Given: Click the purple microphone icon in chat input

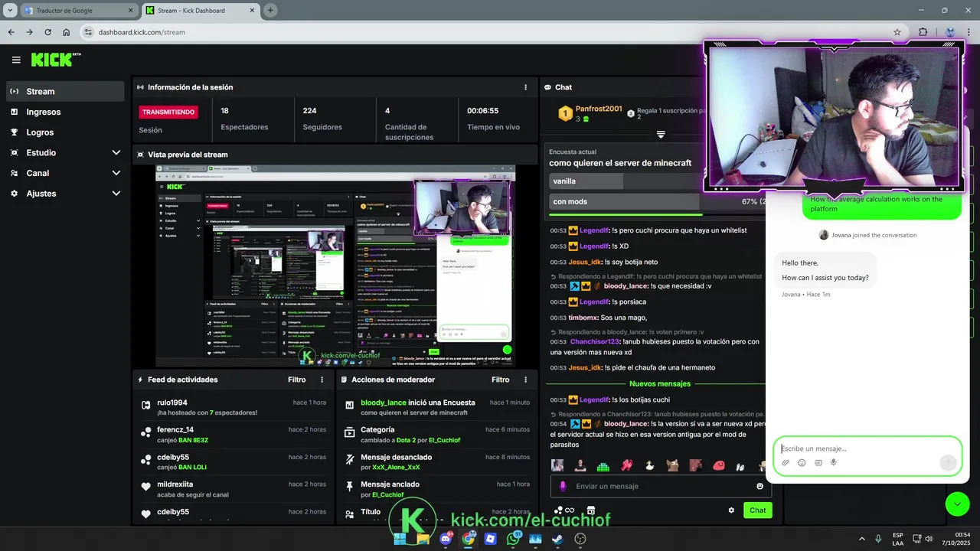Looking at the screenshot, I should (563, 486).
